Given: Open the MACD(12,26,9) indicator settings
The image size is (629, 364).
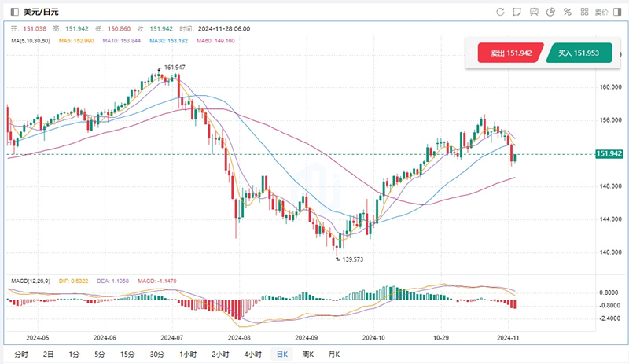Looking at the screenshot, I should pyautogui.click(x=32, y=280).
